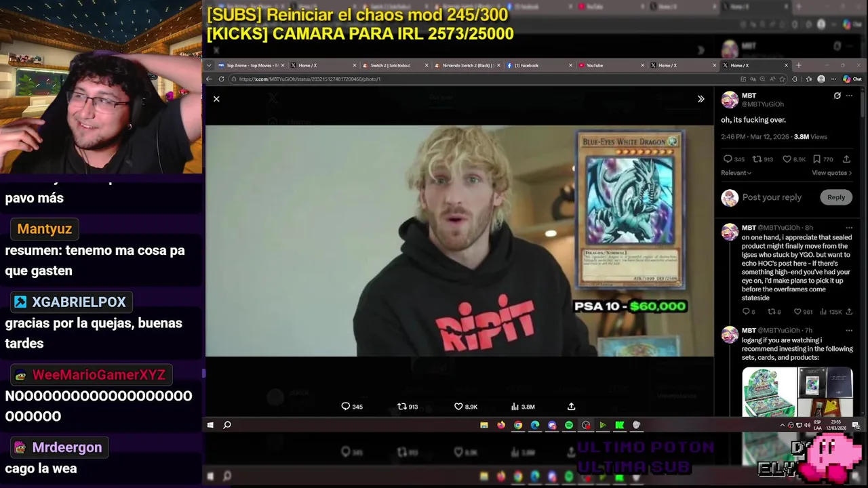Click the Reply button
The height and width of the screenshot is (488, 868).
coord(836,197)
